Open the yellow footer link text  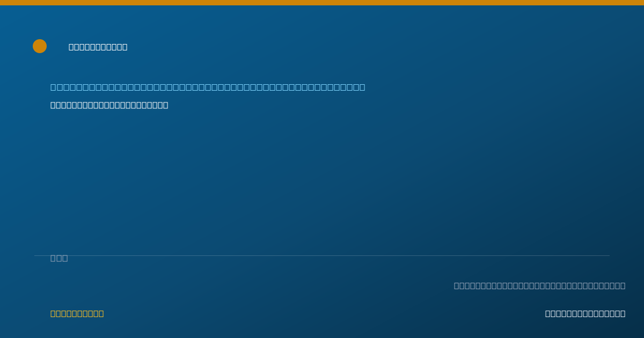[77, 314]
